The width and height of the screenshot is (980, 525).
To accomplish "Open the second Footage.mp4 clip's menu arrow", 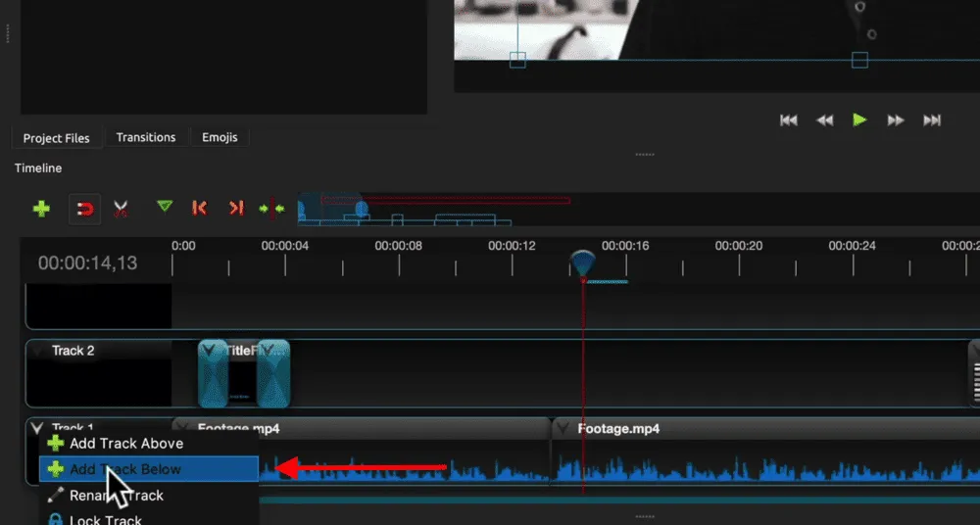I will pos(563,428).
